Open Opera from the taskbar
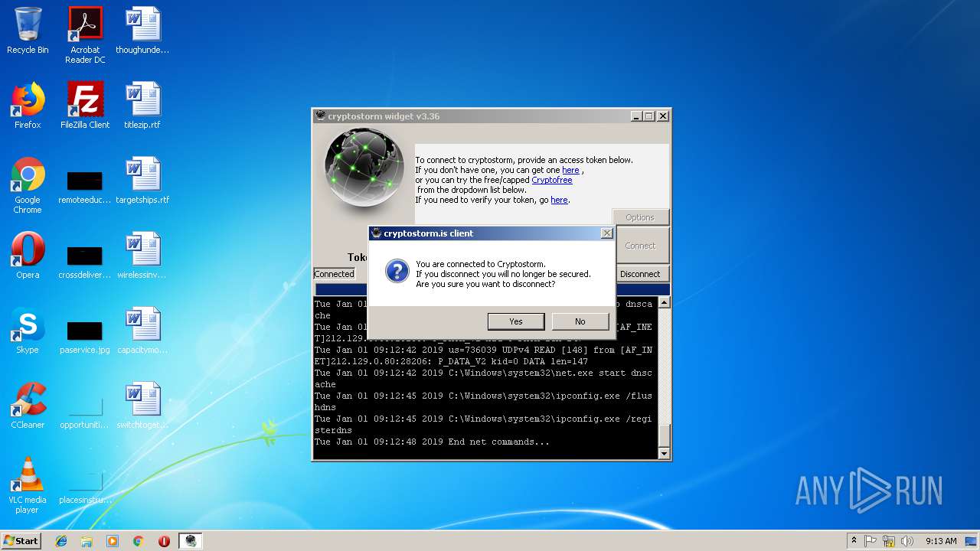980x551 pixels. [x=164, y=541]
